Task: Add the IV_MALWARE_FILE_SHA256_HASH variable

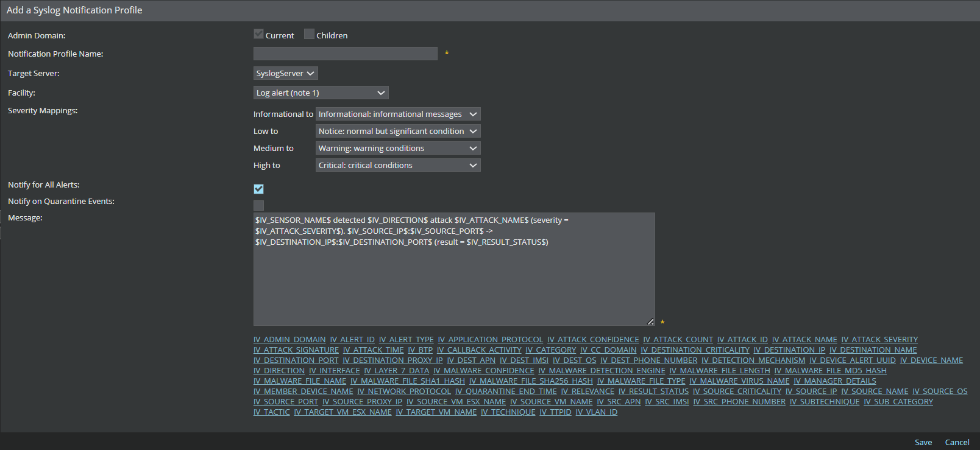Action: (x=531, y=381)
